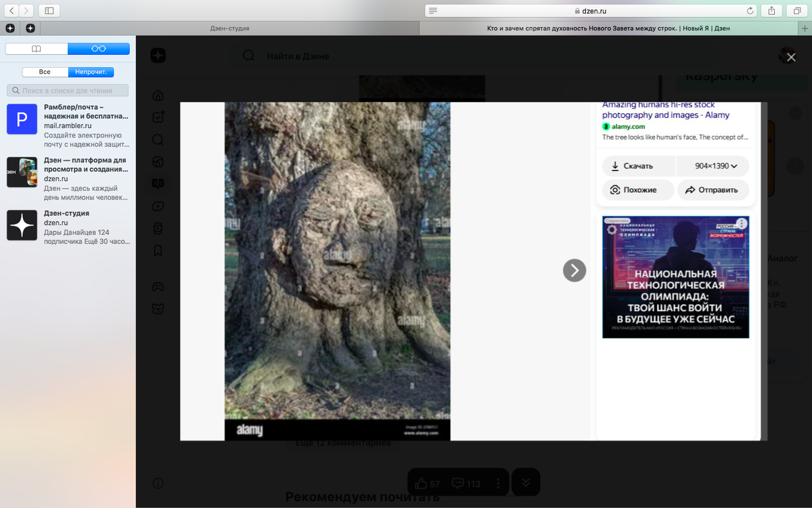
Task: Focus the reading list search field
Action: pos(68,90)
